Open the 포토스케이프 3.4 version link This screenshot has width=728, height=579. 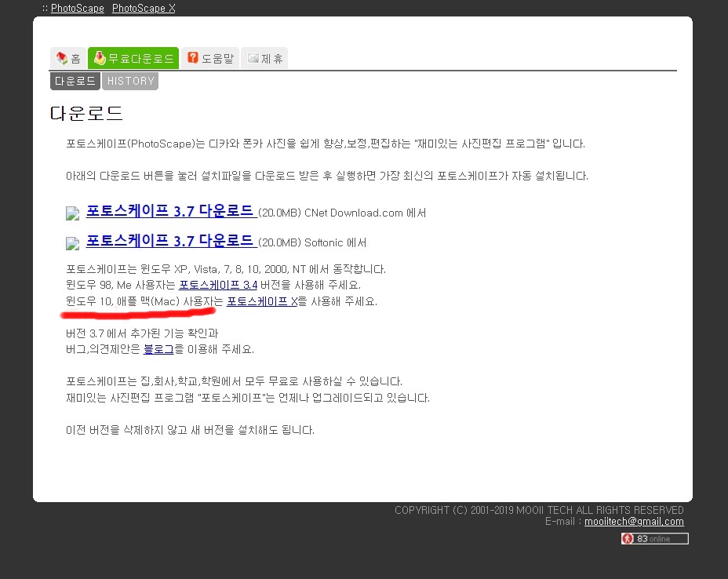218,285
